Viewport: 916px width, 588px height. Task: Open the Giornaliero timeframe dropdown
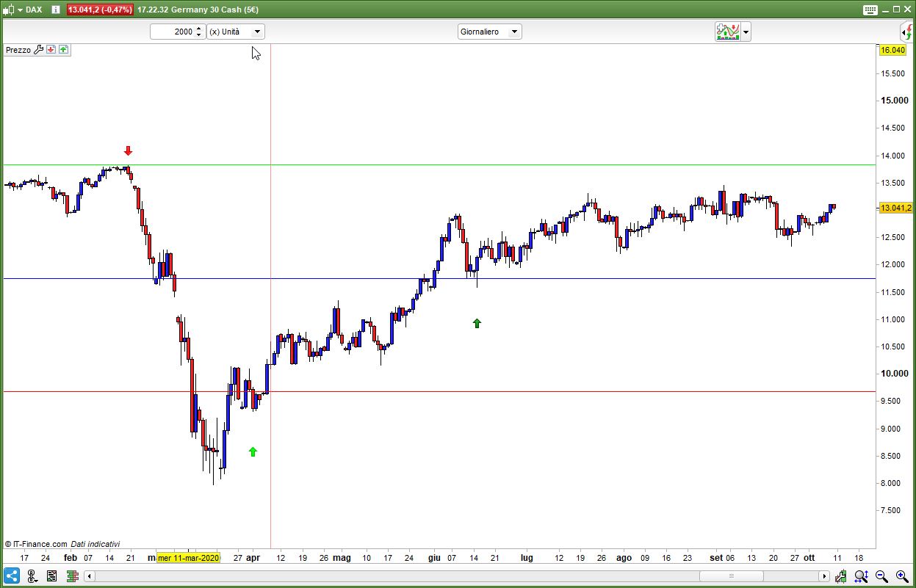489,32
